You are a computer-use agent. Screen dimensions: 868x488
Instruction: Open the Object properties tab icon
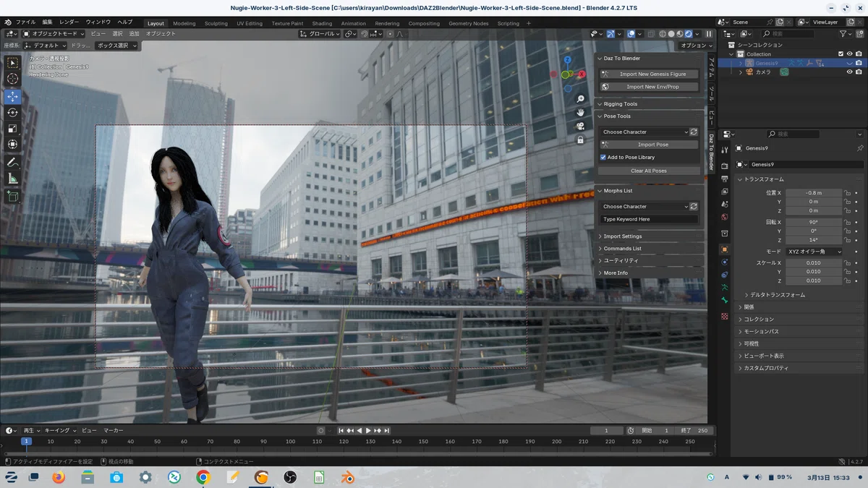tap(724, 249)
